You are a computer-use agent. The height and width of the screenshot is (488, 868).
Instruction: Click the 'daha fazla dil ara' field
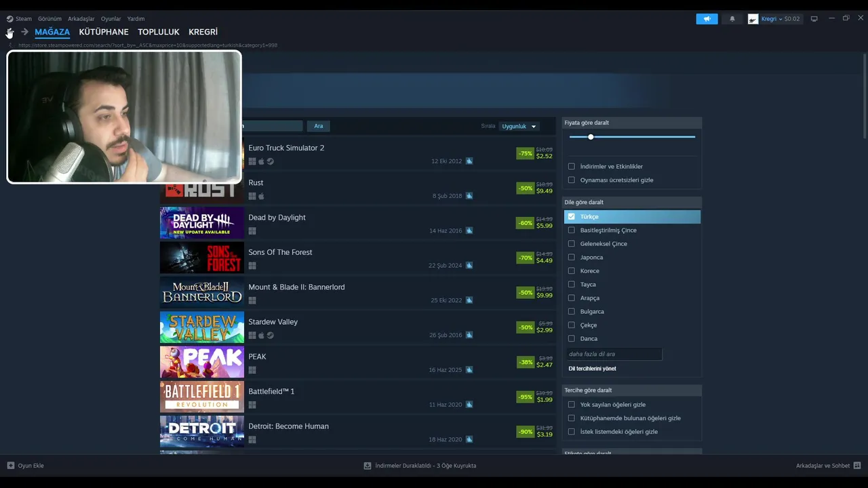pyautogui.click(x=614, y=354)
